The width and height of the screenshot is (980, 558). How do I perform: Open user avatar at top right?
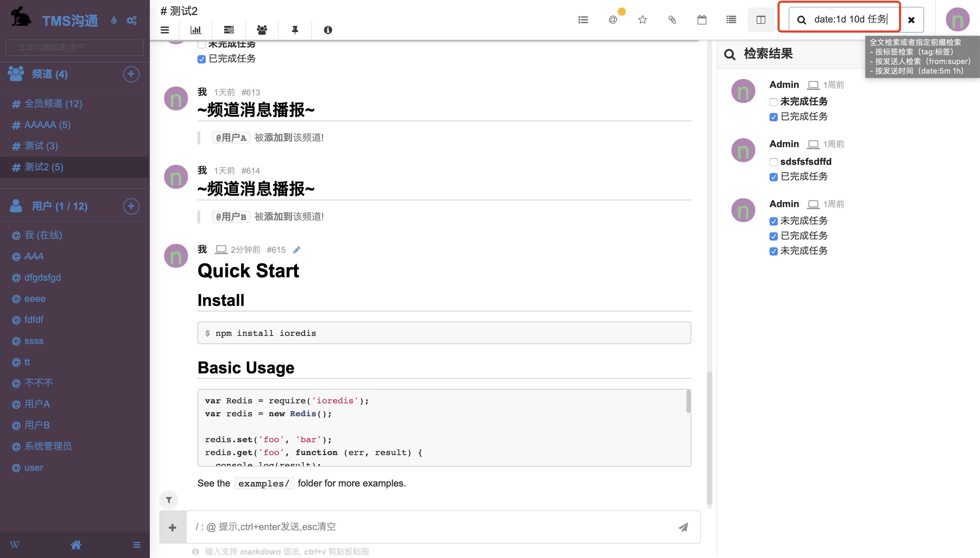click(x=958, y=20)
